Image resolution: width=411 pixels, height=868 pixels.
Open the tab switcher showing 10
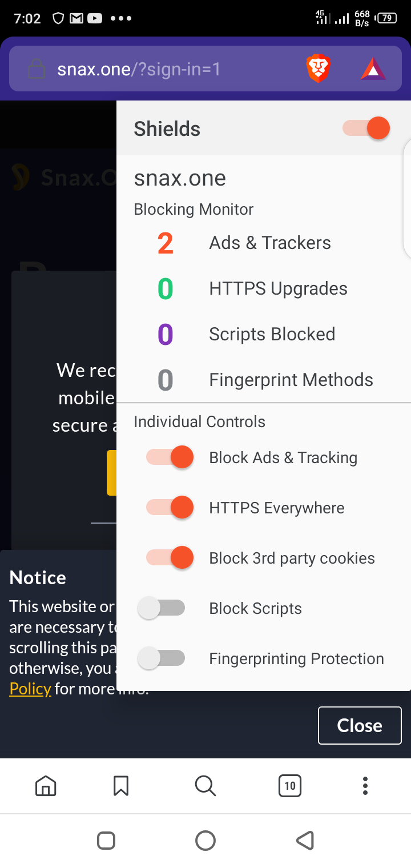[x=290, y=786]
